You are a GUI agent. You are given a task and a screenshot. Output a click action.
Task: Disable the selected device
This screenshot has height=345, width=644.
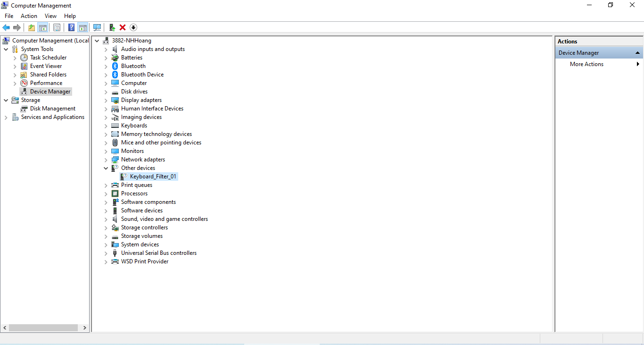[x=133, y=27]
